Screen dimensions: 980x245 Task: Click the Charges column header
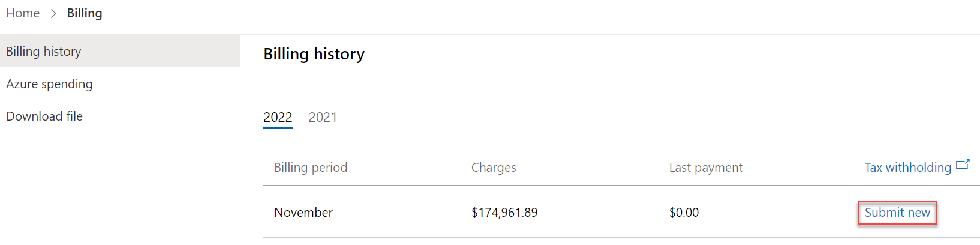click(494, 168)
